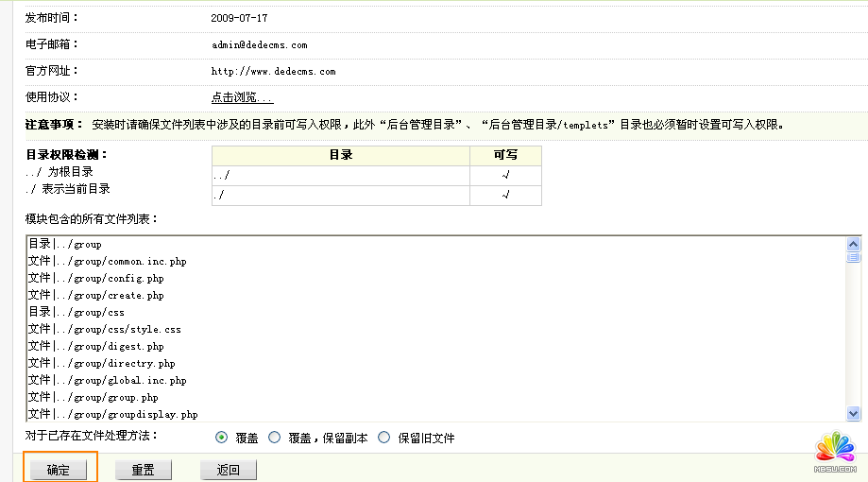
Task: Click the http://www.dedecms.com official site text
Action: point(273,71)
